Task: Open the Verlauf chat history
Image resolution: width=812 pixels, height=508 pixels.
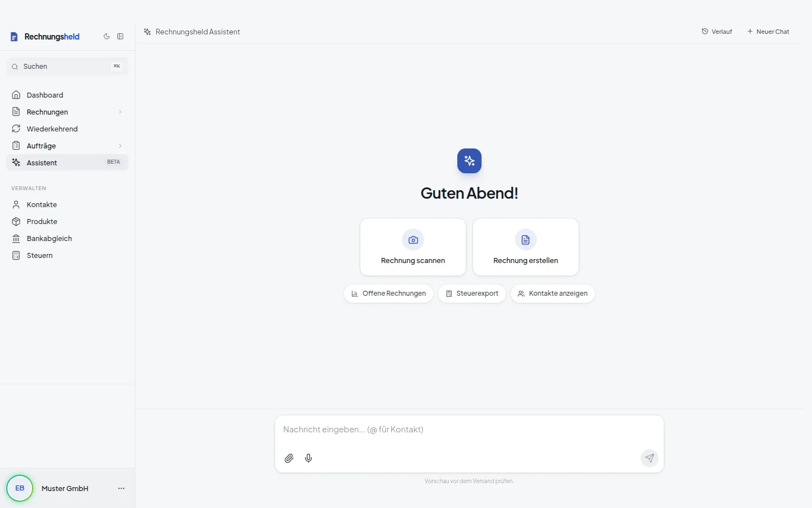Action: tap(717, 32)
